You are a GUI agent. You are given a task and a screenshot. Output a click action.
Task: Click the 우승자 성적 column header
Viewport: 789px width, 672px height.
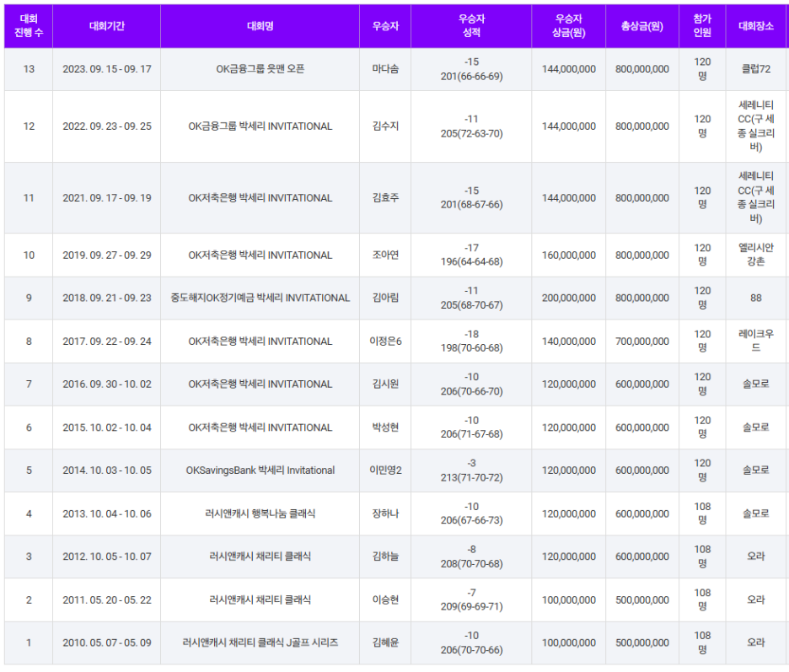[471, 26]
